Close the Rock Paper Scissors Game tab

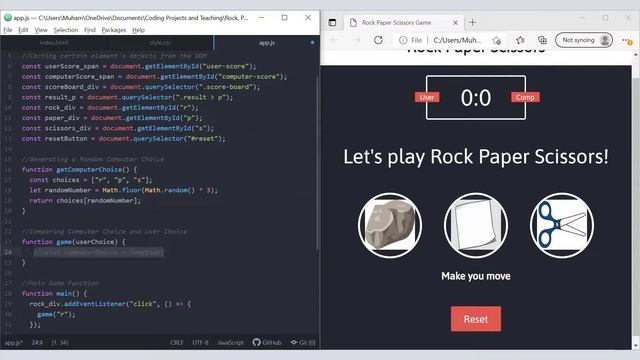coord(456,23)
